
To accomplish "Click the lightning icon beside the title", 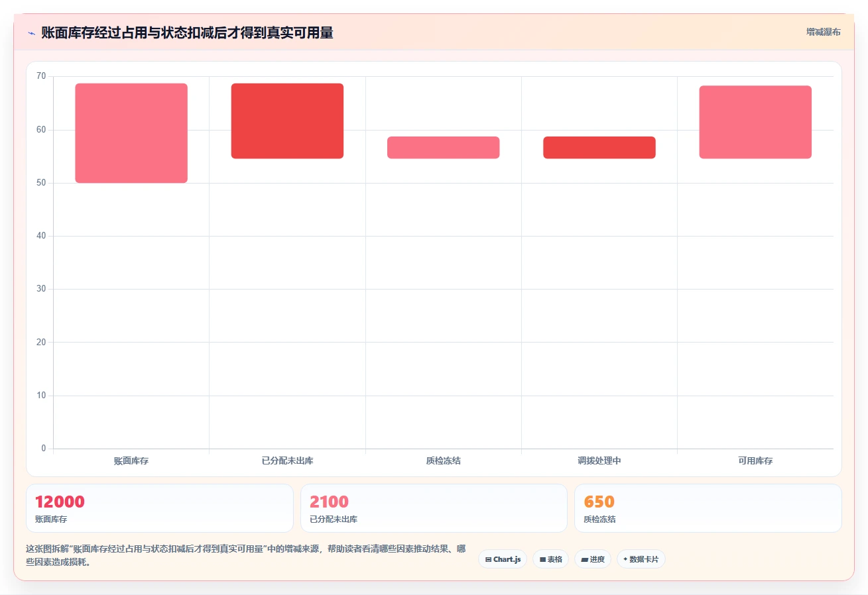I will point(31,32).
